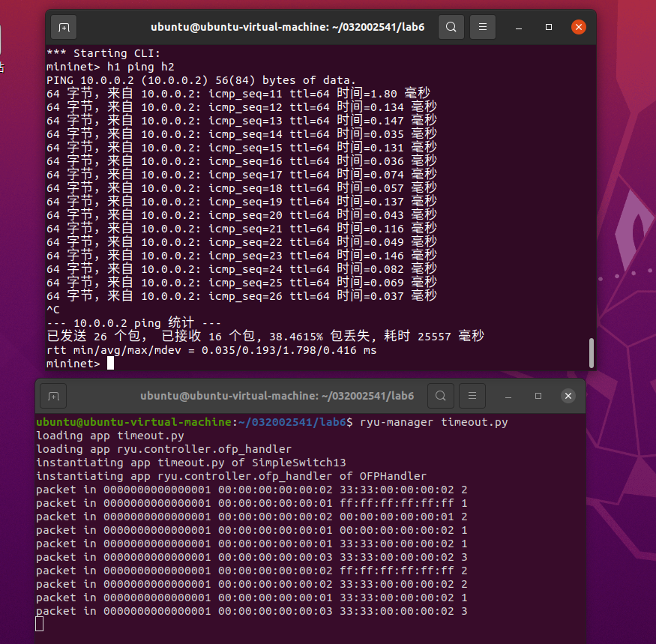Viewport: 656px width, 644px height.
Task: Maximize the bottom terminal window
Action: [538, 396]
